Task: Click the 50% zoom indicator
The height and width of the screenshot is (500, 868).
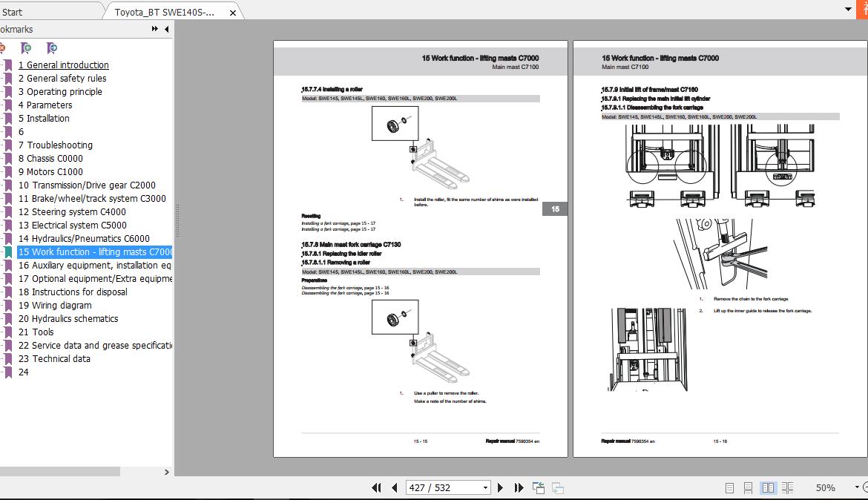Action: pos(826,487)
